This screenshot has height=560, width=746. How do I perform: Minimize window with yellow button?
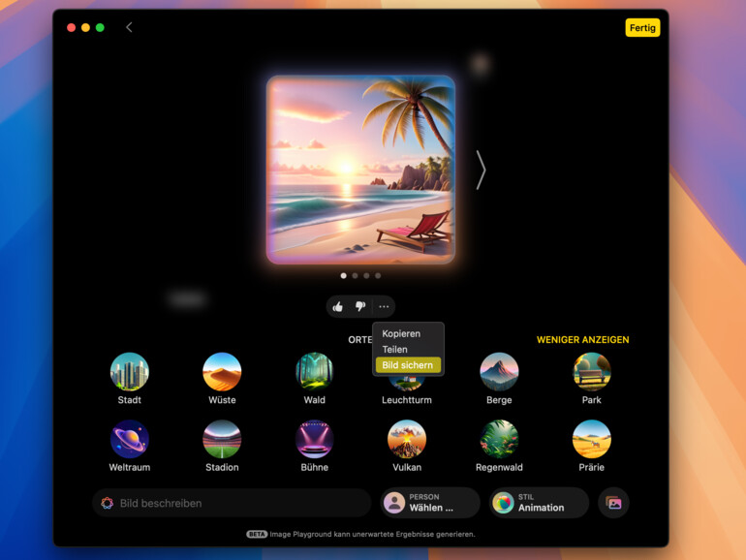click(85, 27)
